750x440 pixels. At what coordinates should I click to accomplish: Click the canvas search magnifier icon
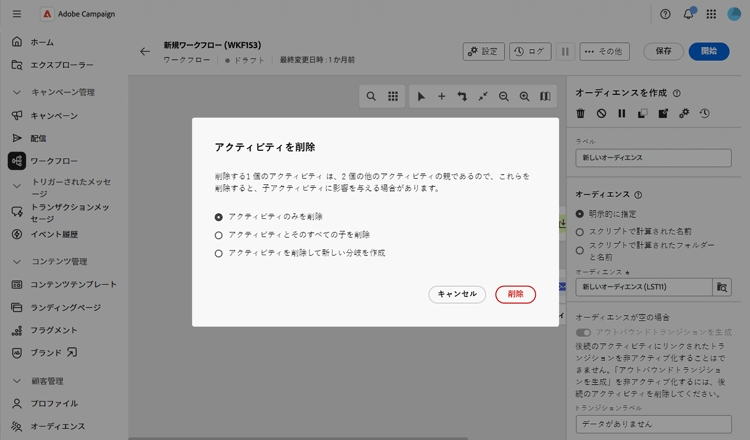[371, 96]
